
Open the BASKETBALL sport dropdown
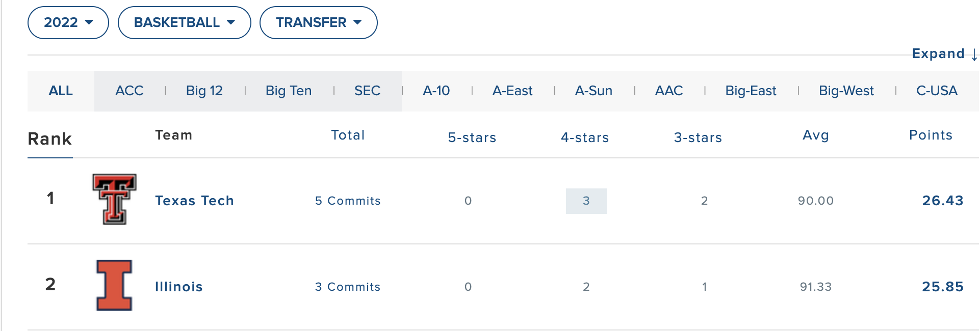click(x=184, y=22)
